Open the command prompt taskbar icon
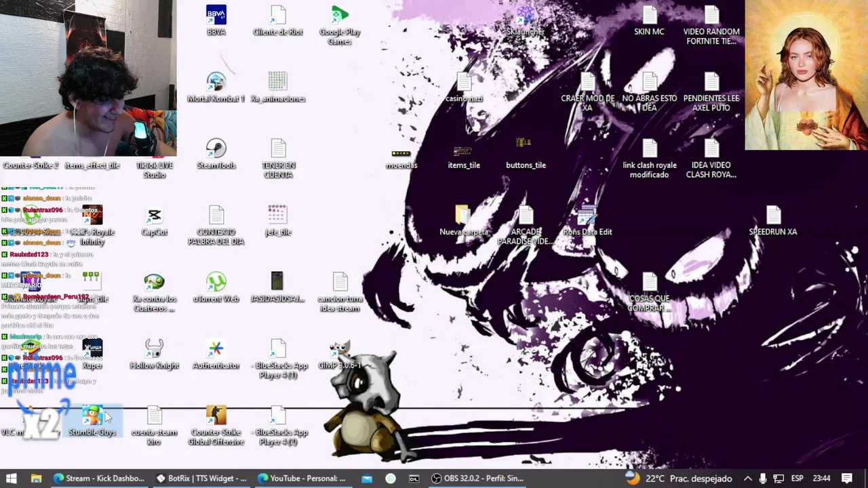The height and width of the screenshot is (488, 868). [x=414, y=478]
